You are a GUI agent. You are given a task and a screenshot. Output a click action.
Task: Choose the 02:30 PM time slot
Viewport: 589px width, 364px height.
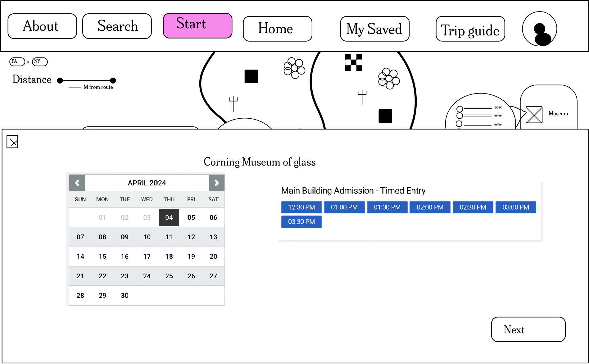click(473, 207)
